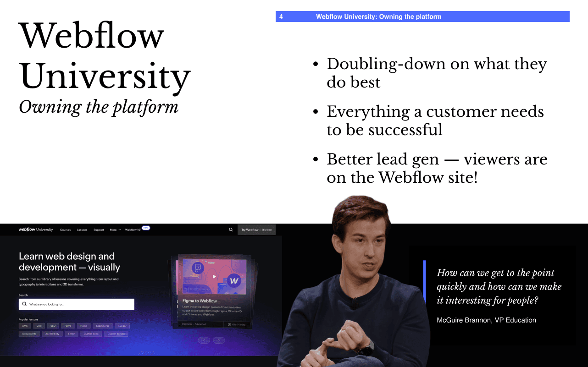The width and height of the screenshot is (588, 367).
Task: Play the Figma to Webflow course video
Action: [x=214, y=277]
